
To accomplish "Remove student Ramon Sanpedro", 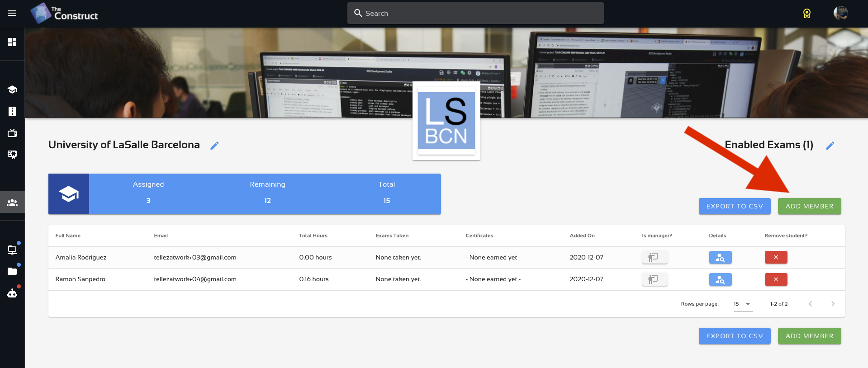I will tap(776, 279).
